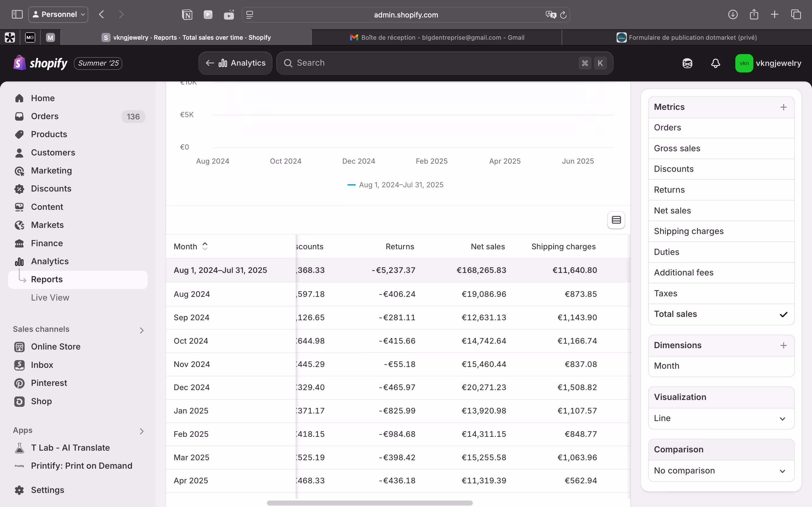Click the plus icon beside Dimensions
This screenshot has height=507, width=812.
point(783,345)
